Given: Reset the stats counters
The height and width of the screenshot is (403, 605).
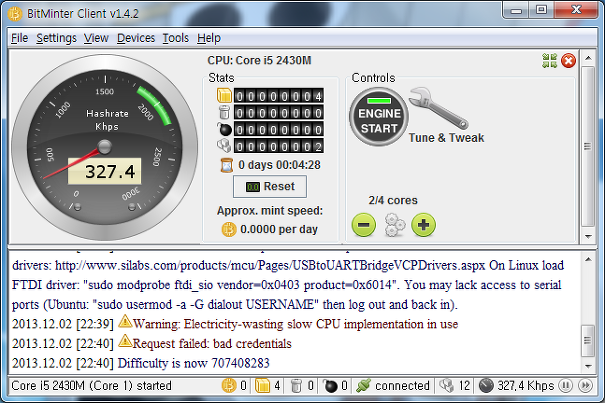Looking at the screenshot, I should 270,186.
